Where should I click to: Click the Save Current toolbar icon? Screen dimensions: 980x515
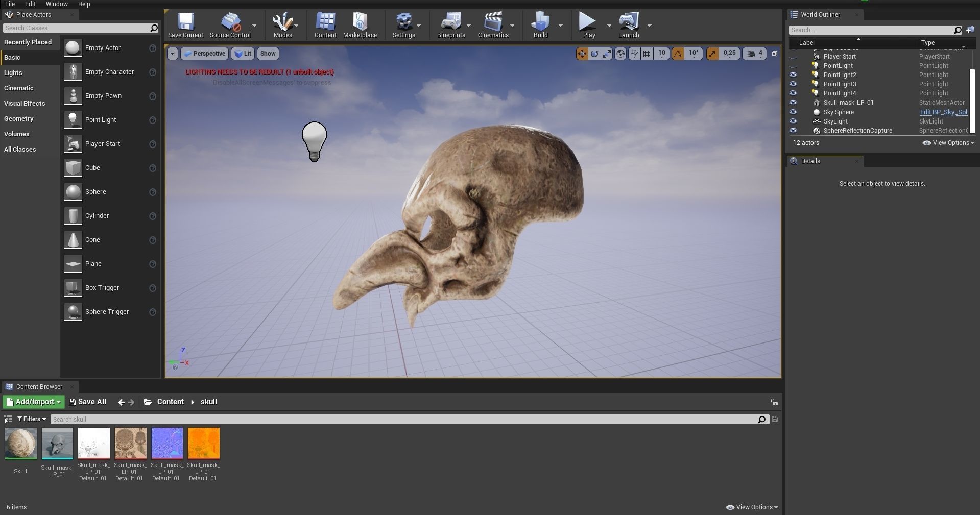tap(185, 22)
